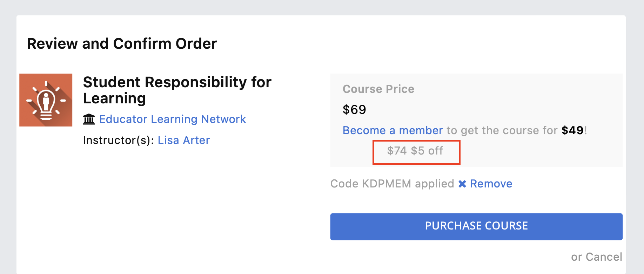
Task: Click the $69 course price
Action: pyautogui.click(x=354, y=110)
